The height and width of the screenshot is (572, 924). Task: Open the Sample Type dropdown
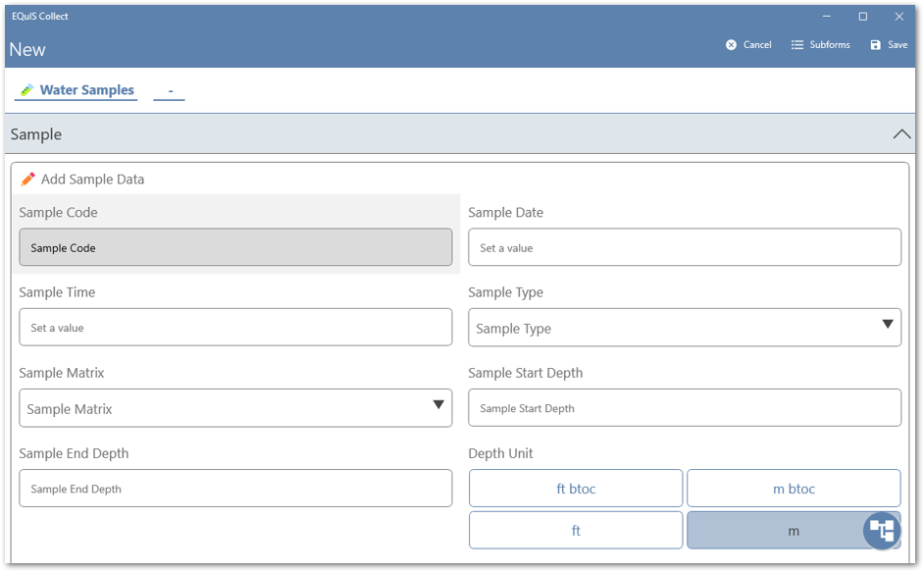coord(888,327)
